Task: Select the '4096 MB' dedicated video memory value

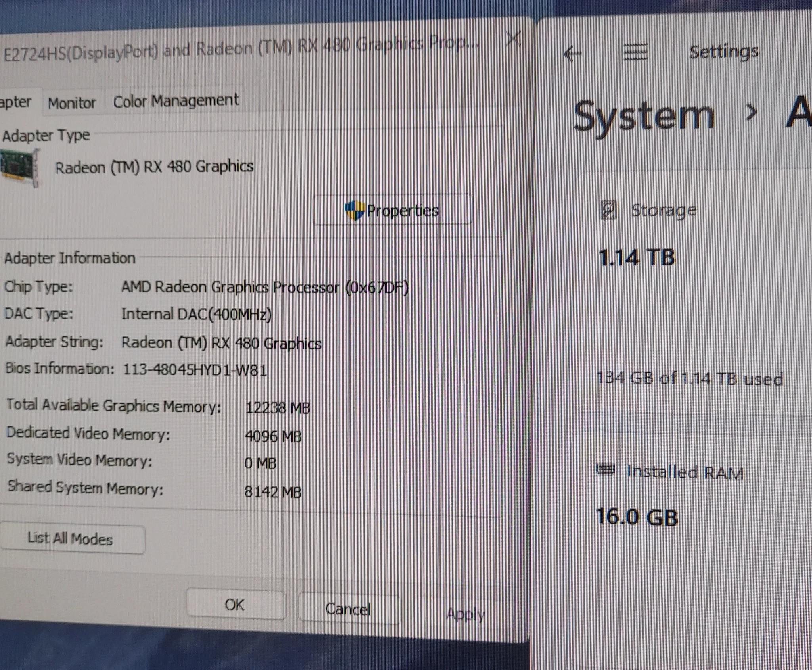Action: click(x=273, y=436)
